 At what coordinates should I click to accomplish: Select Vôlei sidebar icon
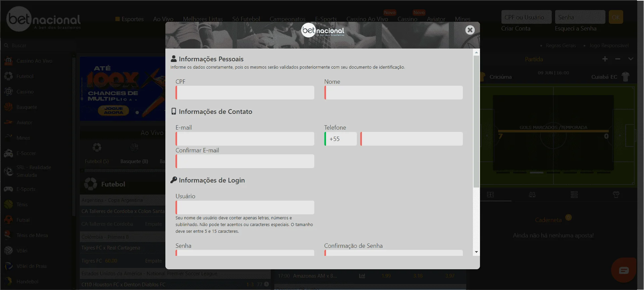pos(8,251)
